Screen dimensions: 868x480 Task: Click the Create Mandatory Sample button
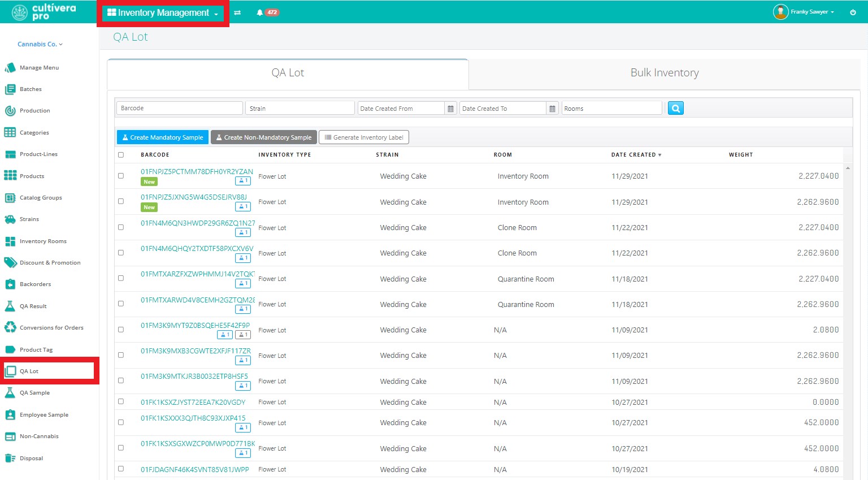[x=163, y=137]
